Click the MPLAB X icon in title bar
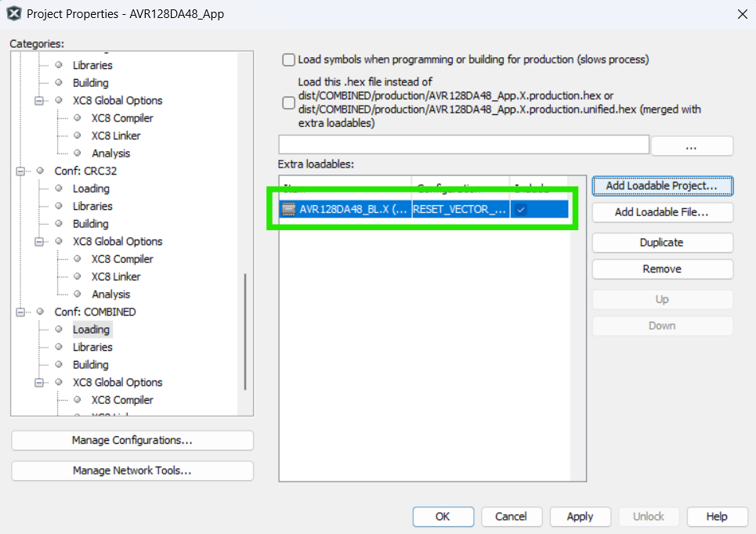 click(x=14, y=13)
